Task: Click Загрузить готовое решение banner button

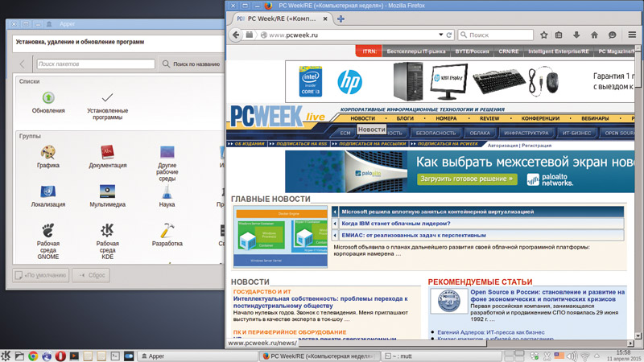Action: 467,179
